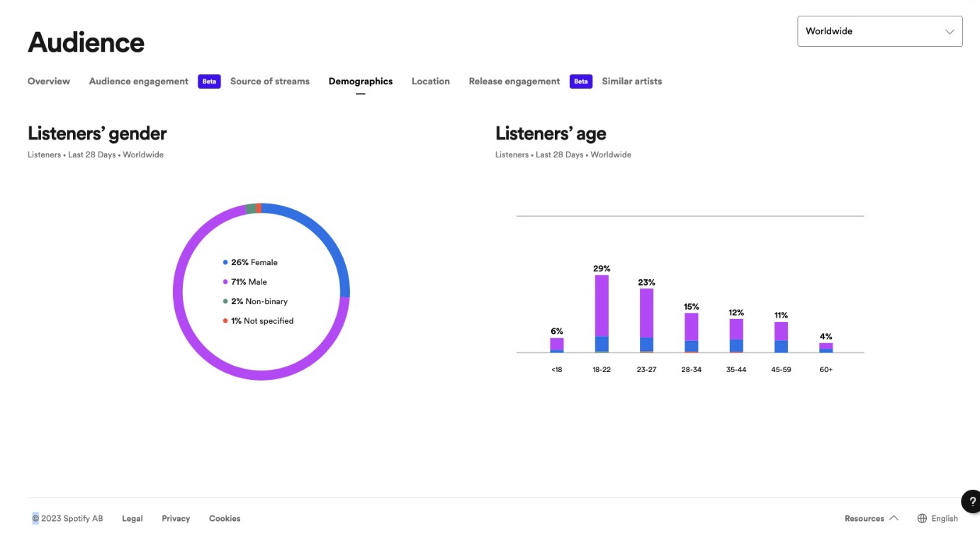Select the Similar artists tab

click(x=631, y=82)
